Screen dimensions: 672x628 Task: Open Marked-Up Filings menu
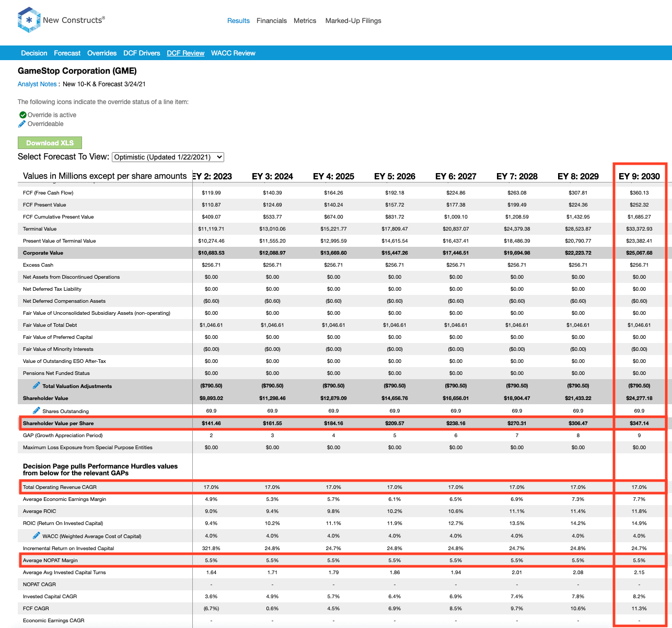click(353, 21)
